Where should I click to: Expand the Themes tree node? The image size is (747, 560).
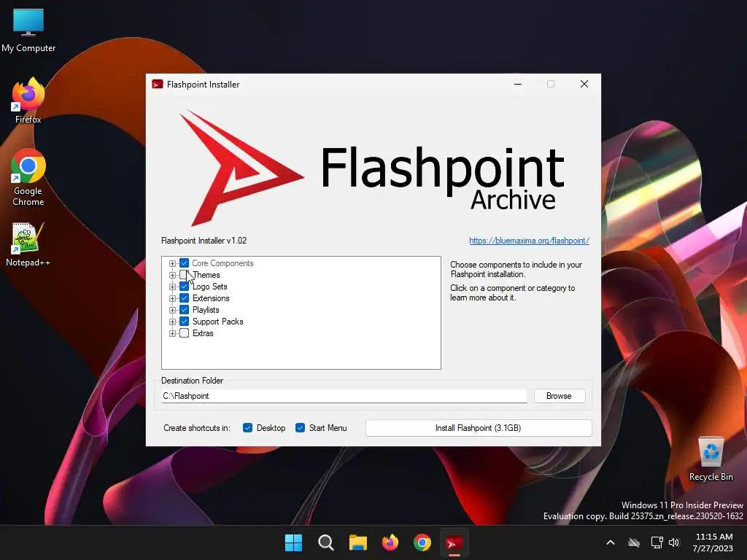pos(172,275)
